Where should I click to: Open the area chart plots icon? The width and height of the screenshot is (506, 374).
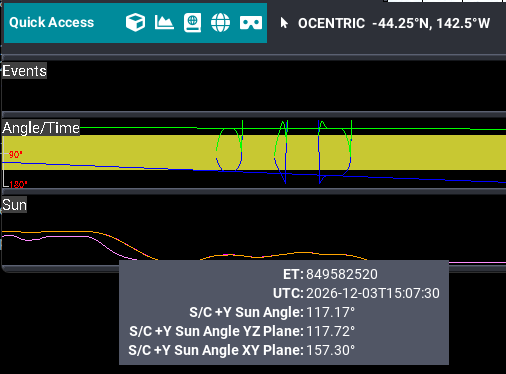[x=164, y=23]
